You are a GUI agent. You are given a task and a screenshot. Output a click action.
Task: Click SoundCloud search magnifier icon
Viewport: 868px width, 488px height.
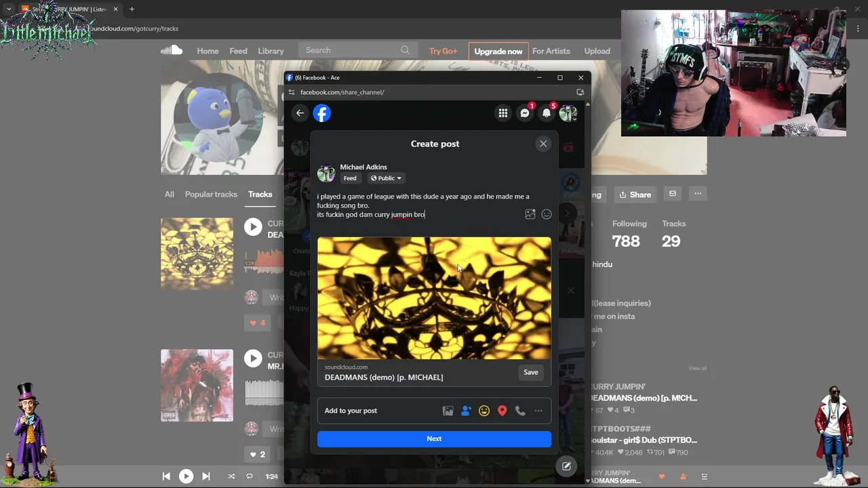(x=405, y=50)
